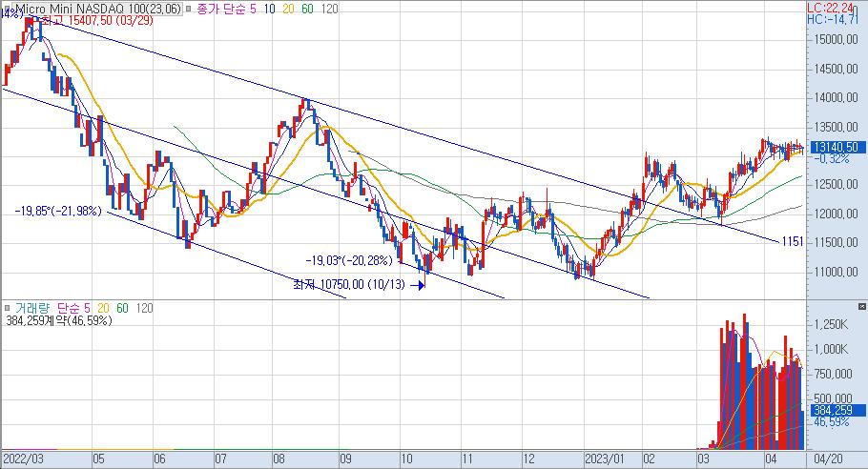Click the square icon before 종가 단순
This screenshot has height=469, width=868.
tap(188, 9)
